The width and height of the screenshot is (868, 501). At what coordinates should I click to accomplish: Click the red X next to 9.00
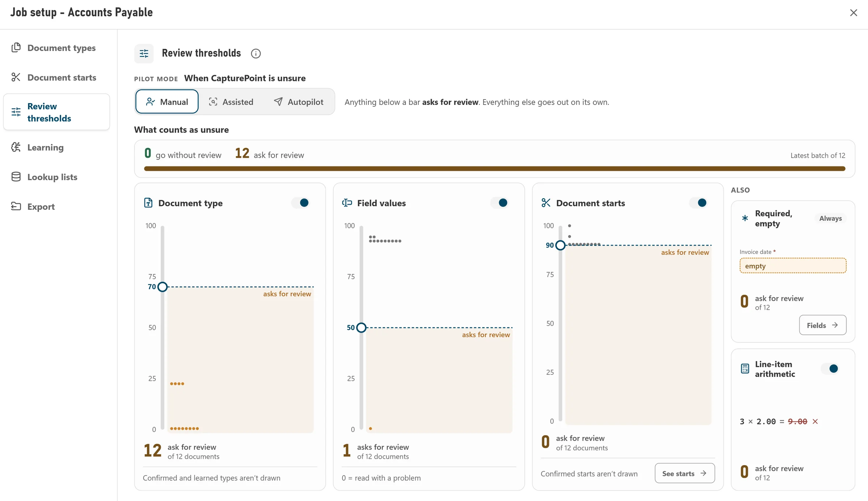coord(815,421)
